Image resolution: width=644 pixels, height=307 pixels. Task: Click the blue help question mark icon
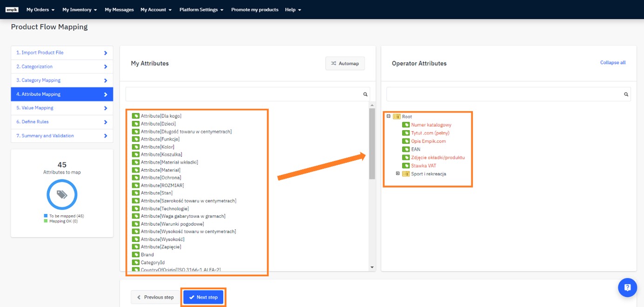(627, 287)
